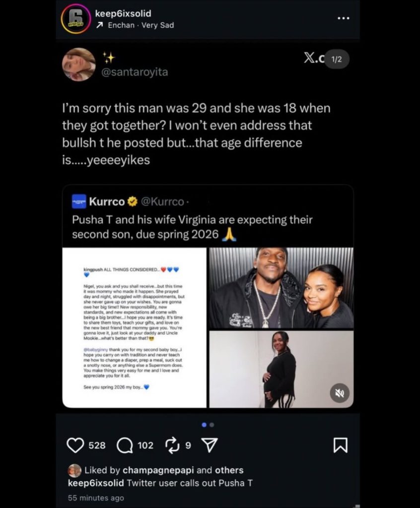This screenshot has width=420, height=508.
Task: Open three-dot more options menu
Action: click(x=343, y=18)
